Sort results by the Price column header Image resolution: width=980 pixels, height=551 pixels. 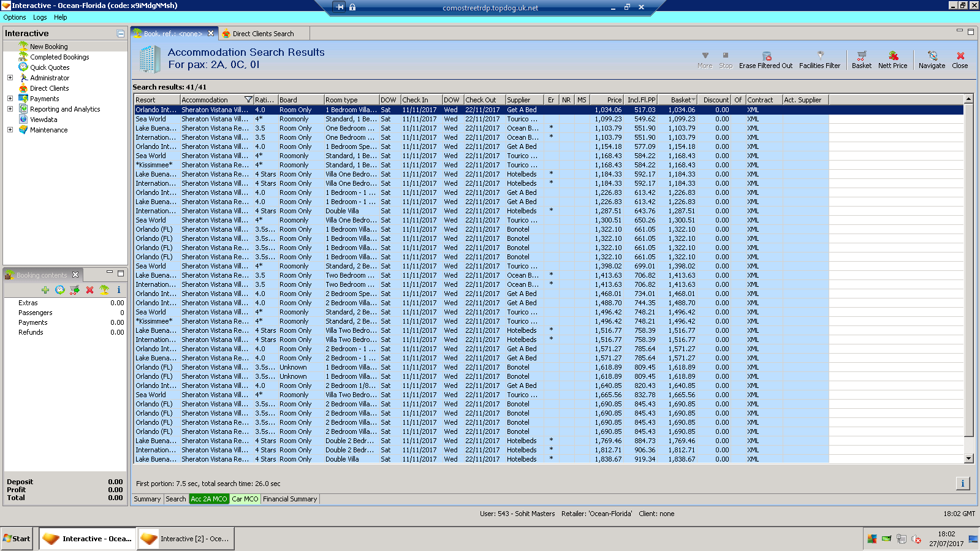click(607, 100)
